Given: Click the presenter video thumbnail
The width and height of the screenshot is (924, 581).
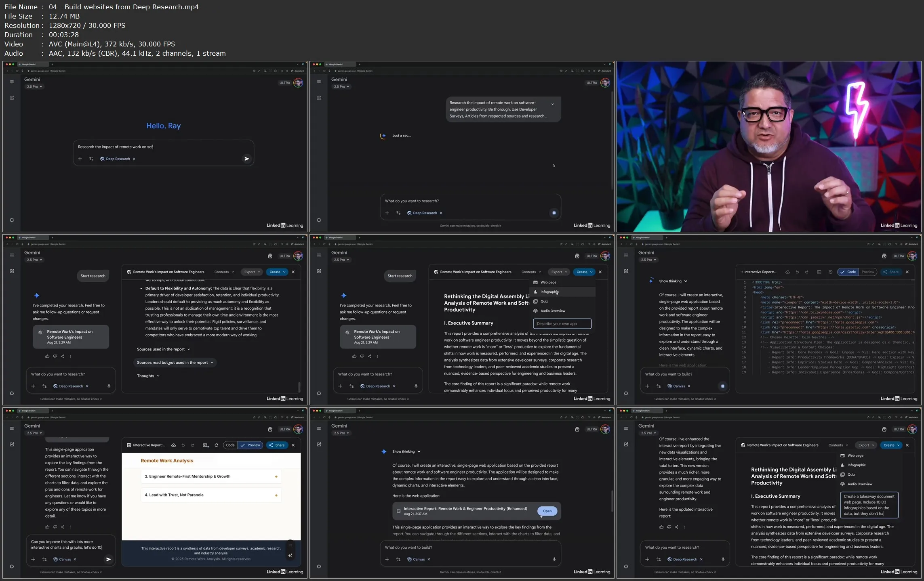Looking at the screenshot, I should (769, 147).
